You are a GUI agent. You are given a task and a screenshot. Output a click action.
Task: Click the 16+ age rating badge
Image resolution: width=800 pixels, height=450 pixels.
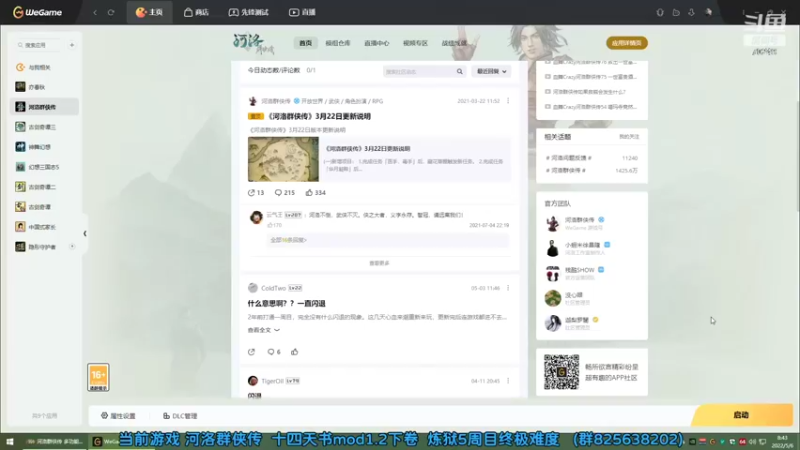point(98,378)
